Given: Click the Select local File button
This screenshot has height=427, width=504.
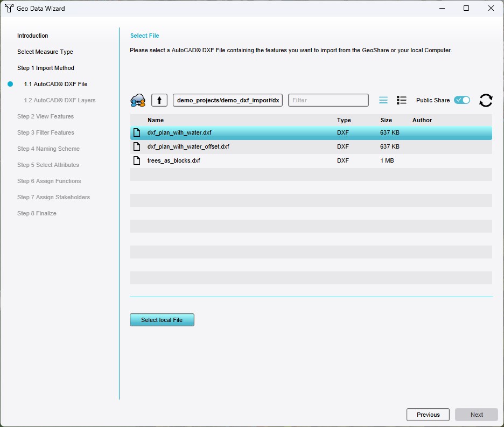Looking at the screenshot, I should tap(162, 319).
